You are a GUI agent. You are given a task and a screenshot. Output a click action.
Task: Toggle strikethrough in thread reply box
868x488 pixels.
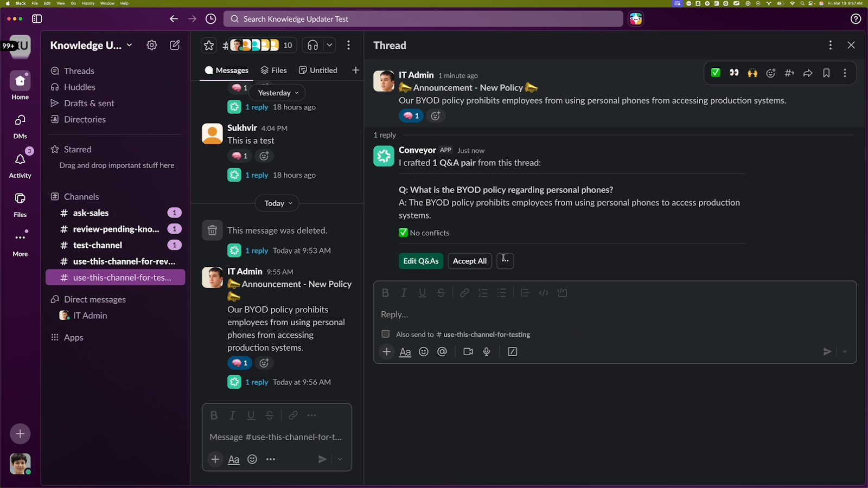(441, 293)
